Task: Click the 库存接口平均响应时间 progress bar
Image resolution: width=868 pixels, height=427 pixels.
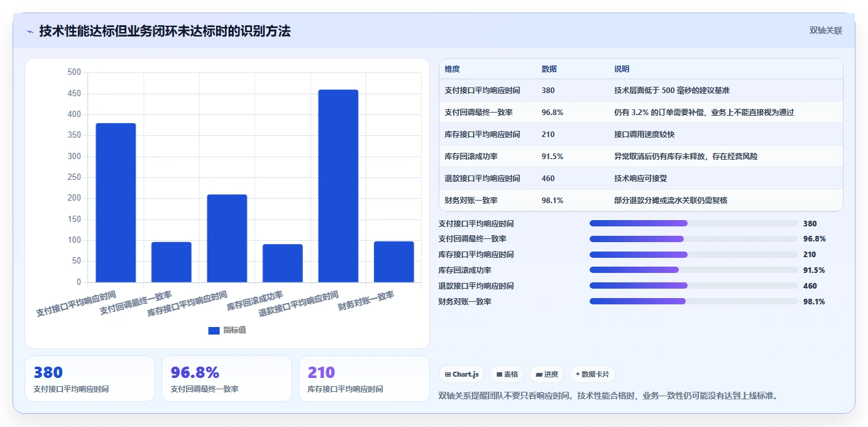Action: point(693,255)
